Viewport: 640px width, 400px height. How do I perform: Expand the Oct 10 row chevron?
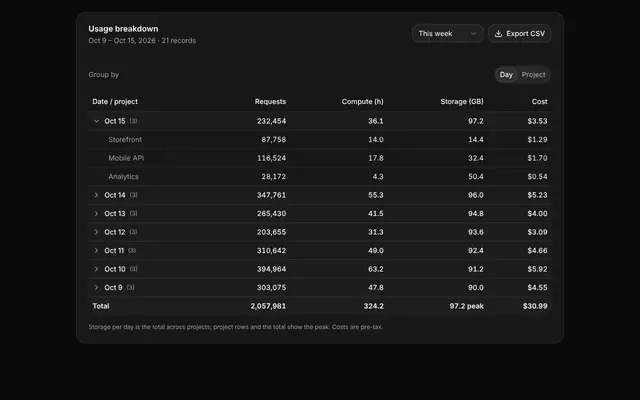(x=96, y=269)
